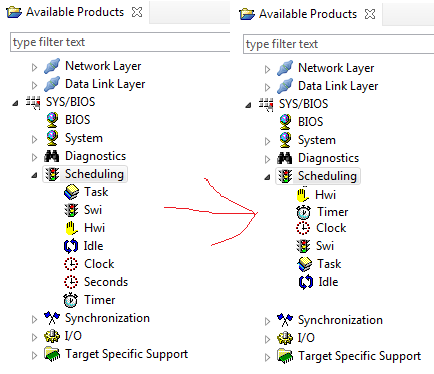Click the Scheduling traffic light icon in left panel
The height and width of the screenshot is (374, 434).
coord(52,174)
